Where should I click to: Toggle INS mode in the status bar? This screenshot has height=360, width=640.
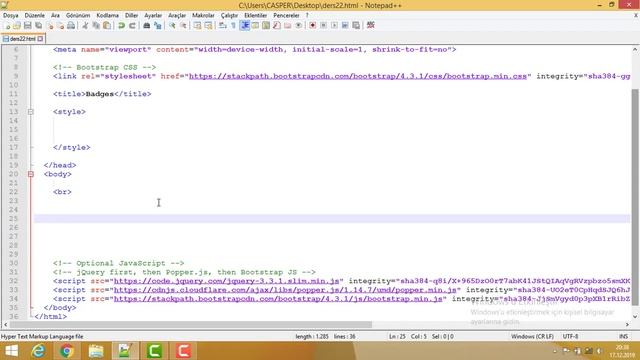[623, 337]
